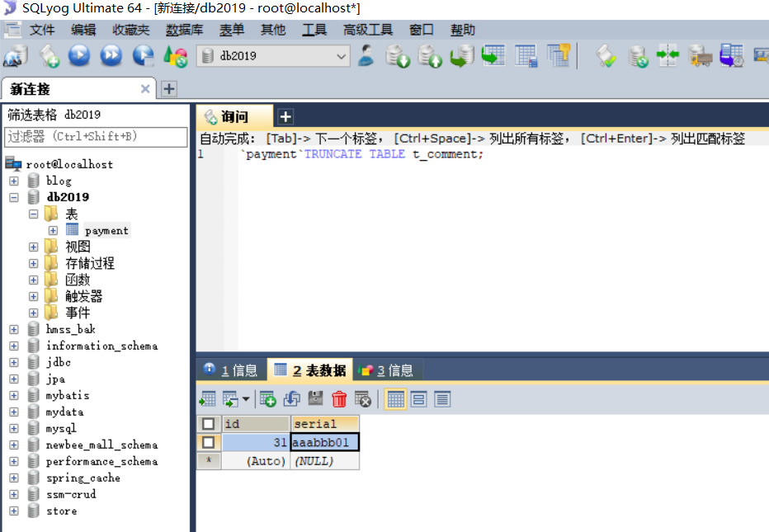
Task: Toggle the select-all checkbox in grid header
Action: click(209, 424)
